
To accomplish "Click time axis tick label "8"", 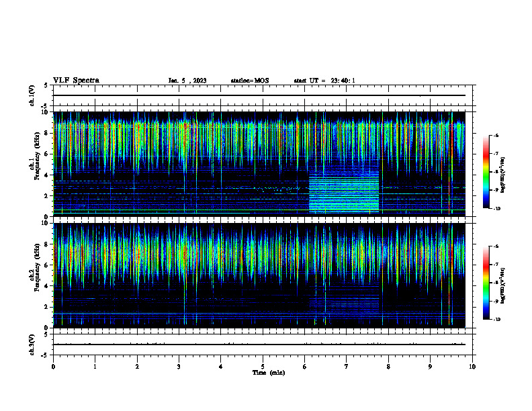I will point(388,367).
